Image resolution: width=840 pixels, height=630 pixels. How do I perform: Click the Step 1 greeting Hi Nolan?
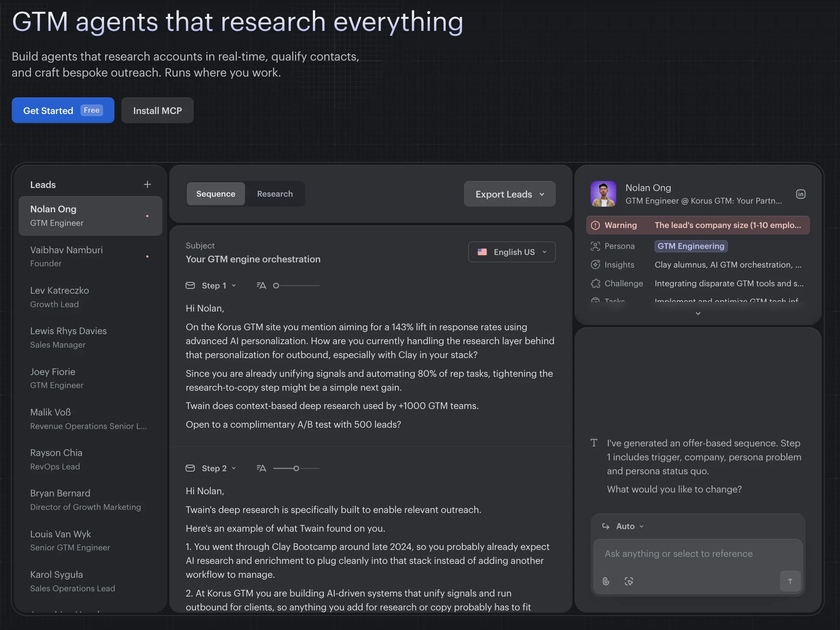coord(205,308)
